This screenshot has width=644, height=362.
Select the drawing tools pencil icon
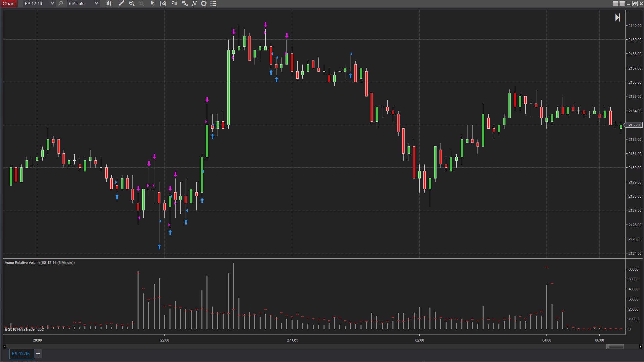121,3
